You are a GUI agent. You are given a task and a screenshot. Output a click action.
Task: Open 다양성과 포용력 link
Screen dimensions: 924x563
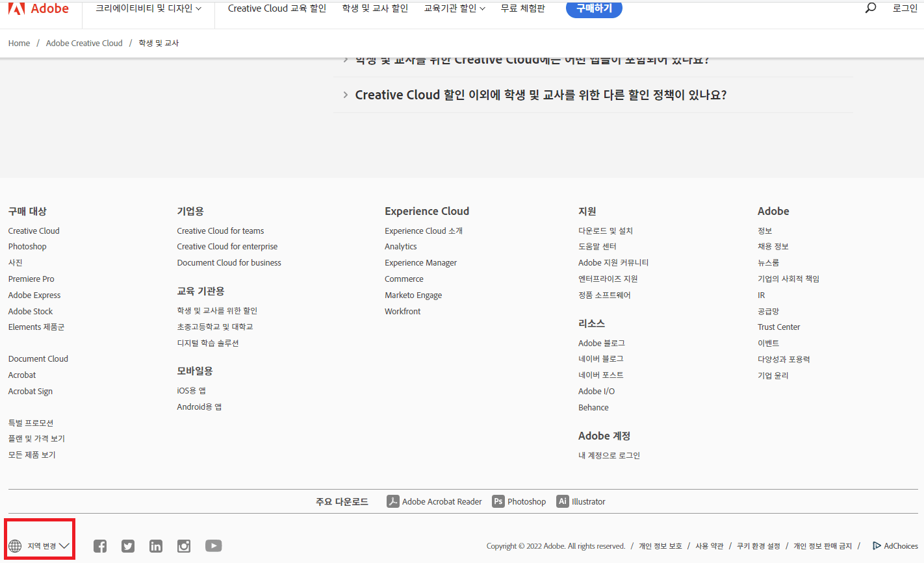[784, 359]
